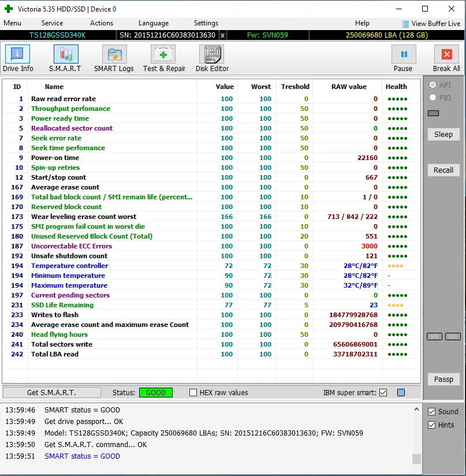The width and height of the screenshot is (466, 476).
Task: Select the Start/stop count row
Action: click(x=211, y=177)
